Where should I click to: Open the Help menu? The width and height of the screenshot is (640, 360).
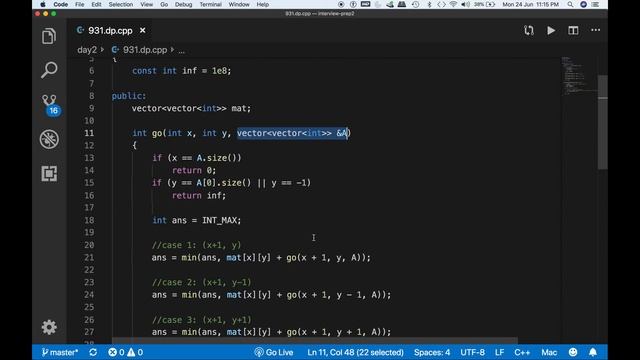point(262,4)
